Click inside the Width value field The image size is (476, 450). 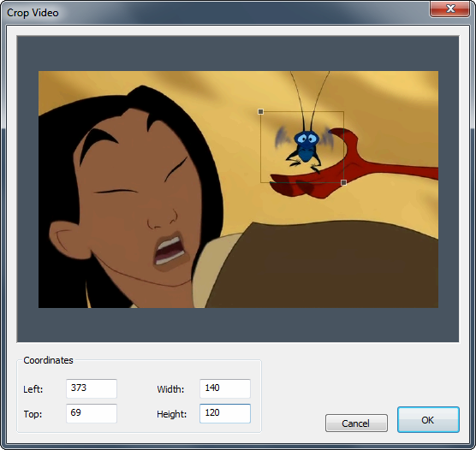(x=225, y=388)
